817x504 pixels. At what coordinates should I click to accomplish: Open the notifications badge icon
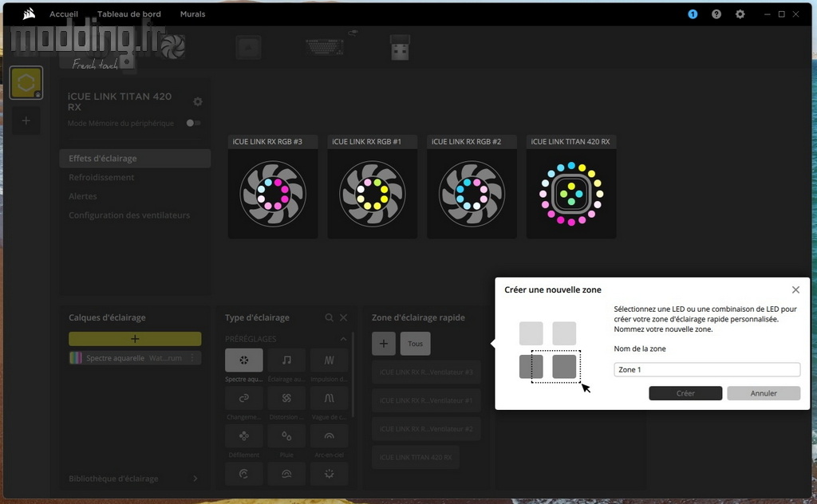(x=693, y=14)
